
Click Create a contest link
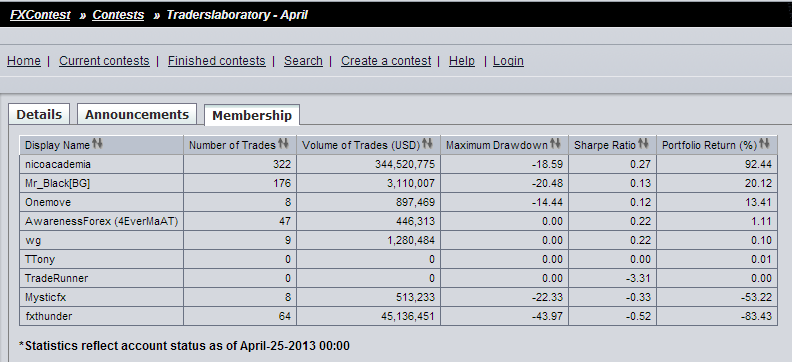(x=386, y=61)
